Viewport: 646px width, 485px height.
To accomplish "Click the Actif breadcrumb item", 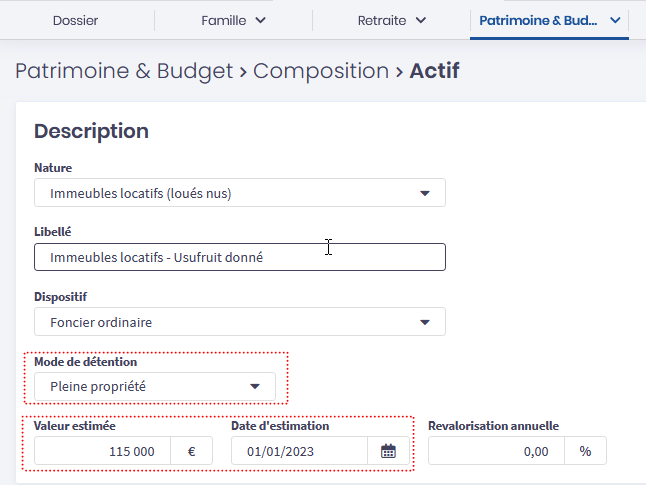I will click(435, 71).
